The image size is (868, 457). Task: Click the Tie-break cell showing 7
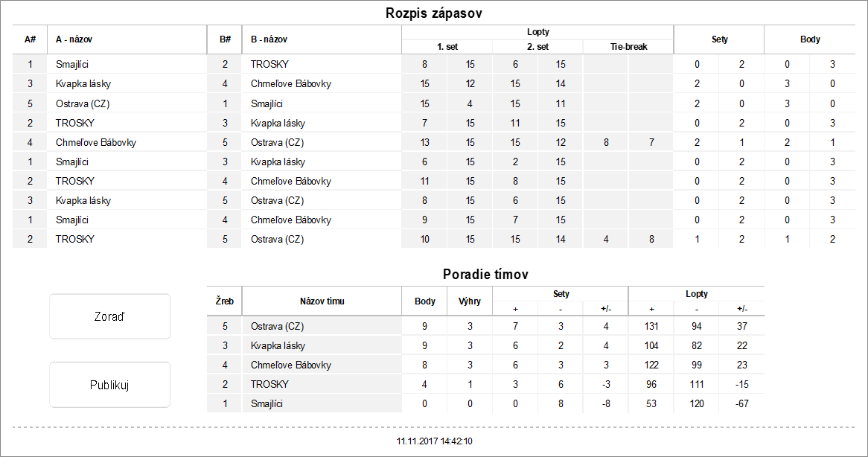tap(651, 142)
